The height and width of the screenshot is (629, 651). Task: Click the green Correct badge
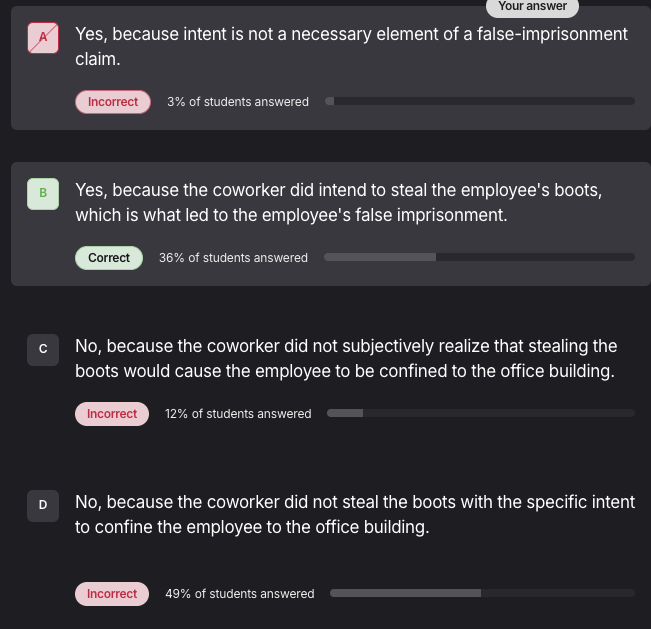pyautogui.click(x=109, y=258)
